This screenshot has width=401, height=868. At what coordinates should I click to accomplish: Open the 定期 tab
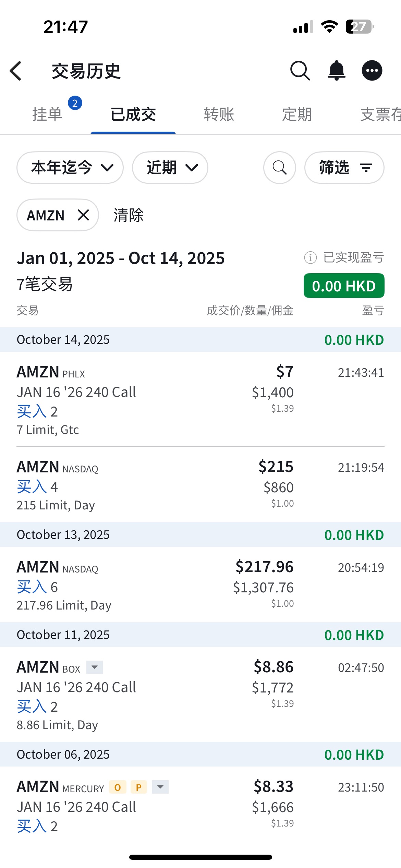click(x=297, y=114)
